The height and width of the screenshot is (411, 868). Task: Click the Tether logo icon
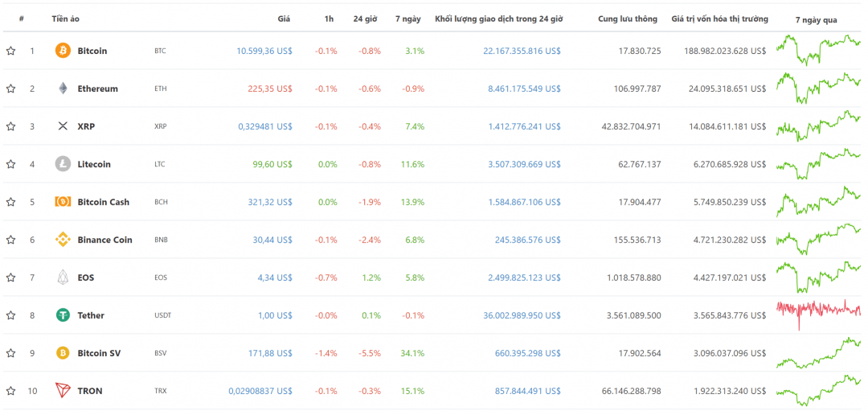[63, 315]
